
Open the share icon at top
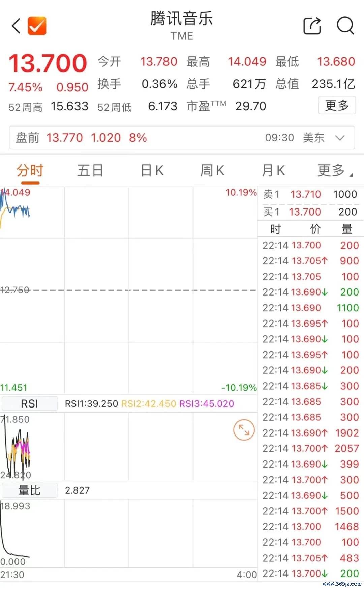[312, 26]
